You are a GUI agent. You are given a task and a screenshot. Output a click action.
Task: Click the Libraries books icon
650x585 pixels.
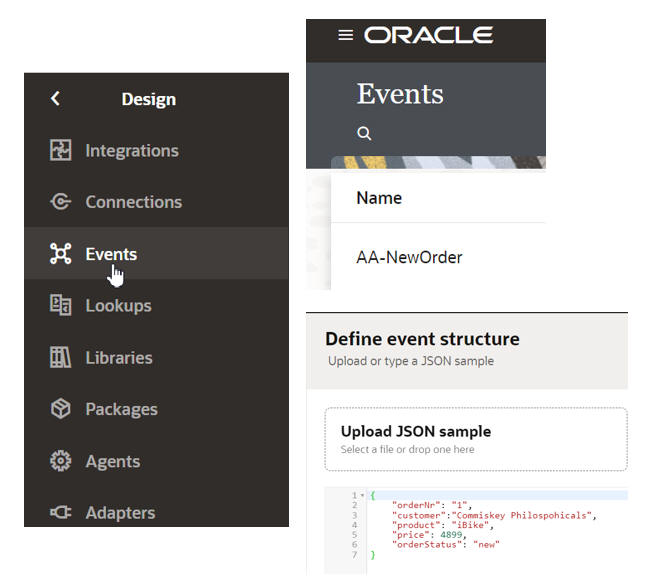point(61,357)
